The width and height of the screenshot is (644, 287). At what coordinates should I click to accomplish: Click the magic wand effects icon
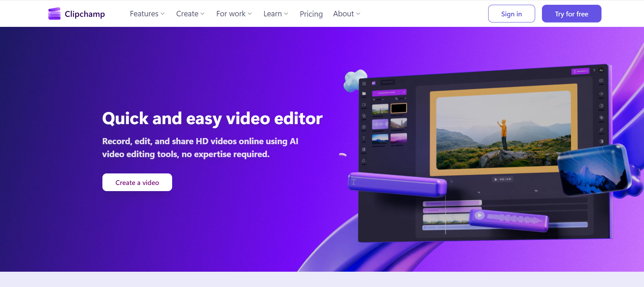coord(601,130)
